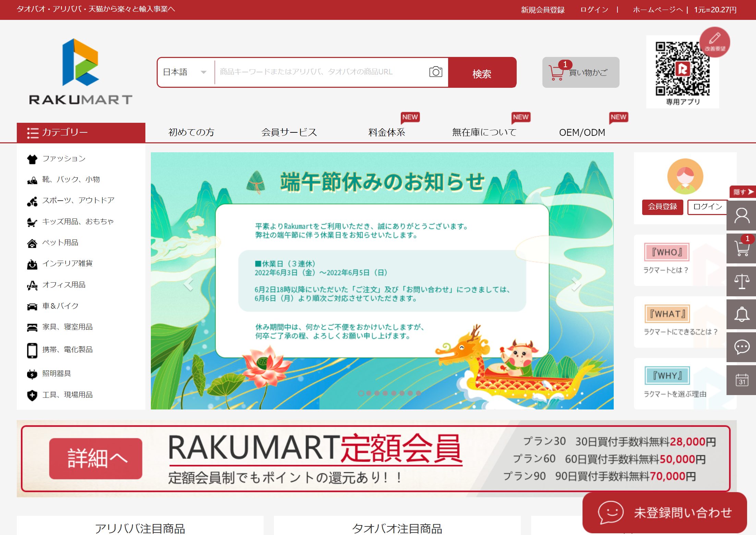Click the red 検索 search button

pos(482,72)
